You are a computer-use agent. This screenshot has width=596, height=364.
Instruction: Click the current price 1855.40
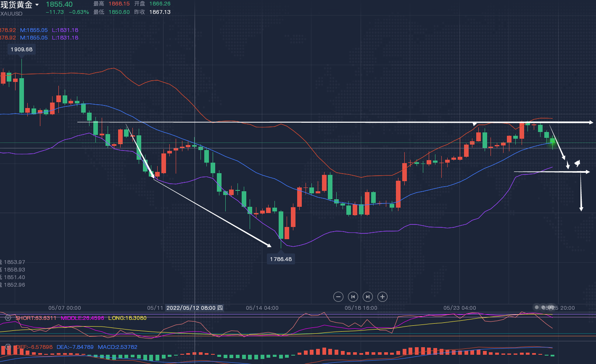(59, 4)
